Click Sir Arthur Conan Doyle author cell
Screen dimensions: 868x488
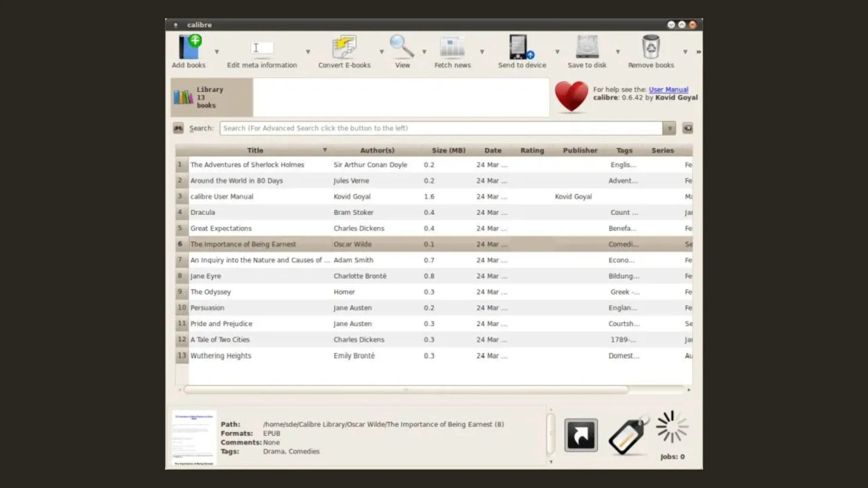pyautogui.click(x=370, y=165)
